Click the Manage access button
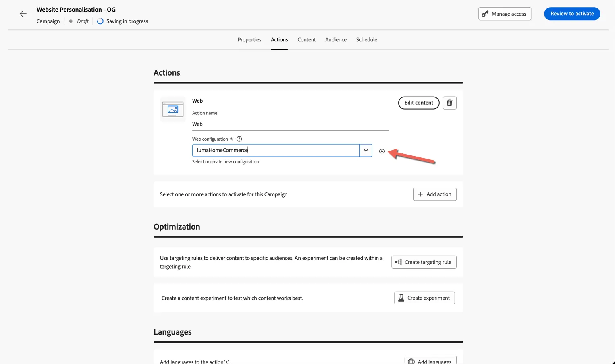 coord(505,14)
